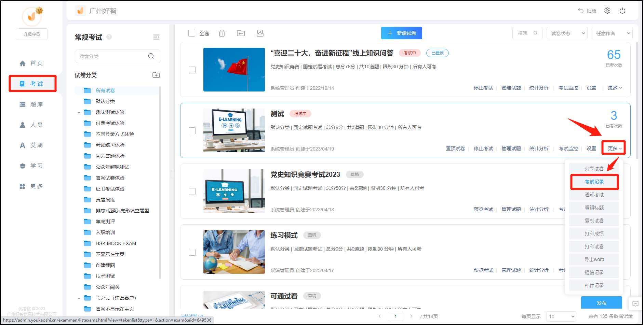Click the power logout icon
Viewport: 644px width, 326px height.
[622, 11]
